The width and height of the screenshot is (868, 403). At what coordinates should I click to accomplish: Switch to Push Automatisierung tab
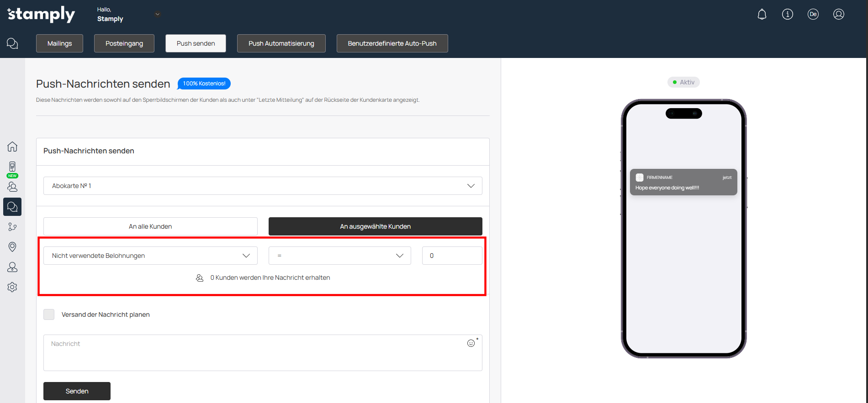pos(281,43)
